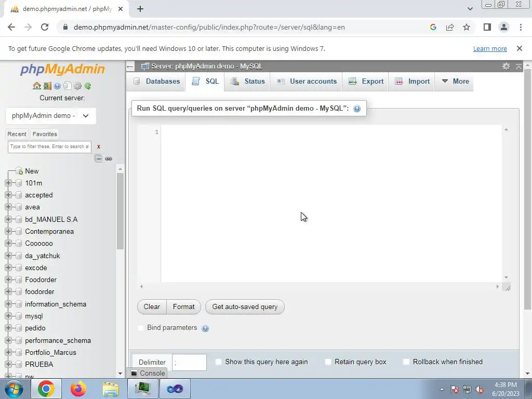Image resolution: width=532 pixels, height=399 pixels.
Task: Open page-related settings gear in server bar
Action: (506, 66)
